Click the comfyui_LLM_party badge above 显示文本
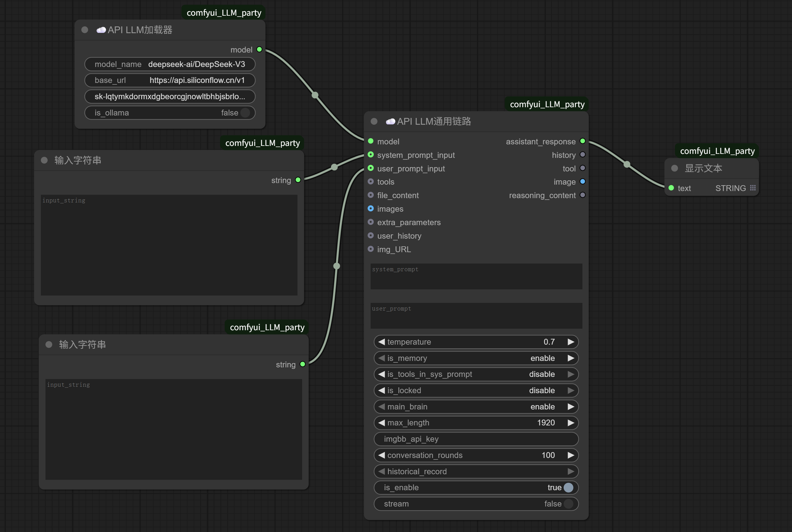792x532 pixels. tap(717, 151)
